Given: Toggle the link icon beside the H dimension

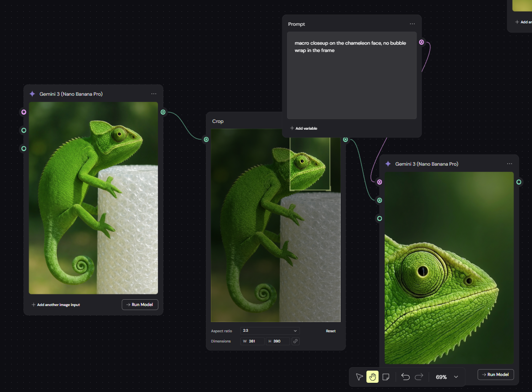Looking at the screenshot, I should (x=295, y=341).
